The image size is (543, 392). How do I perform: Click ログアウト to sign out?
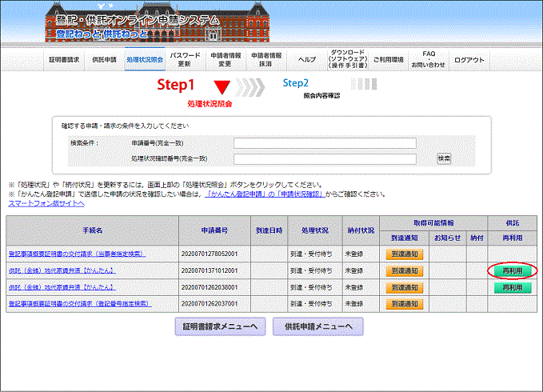[469, 59]
